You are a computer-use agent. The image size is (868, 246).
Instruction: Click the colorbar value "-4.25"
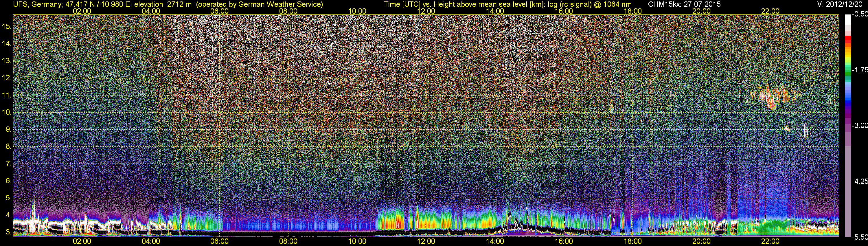(x=860, y=181)
